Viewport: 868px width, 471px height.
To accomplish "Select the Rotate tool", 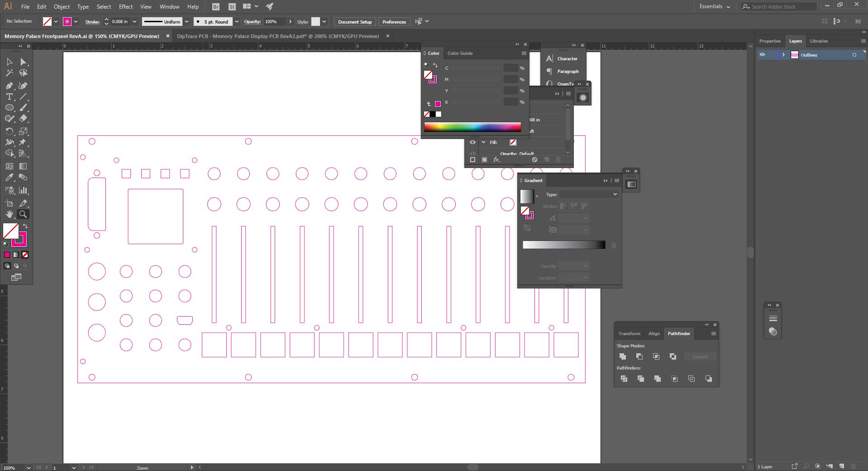I will point(10,131).
